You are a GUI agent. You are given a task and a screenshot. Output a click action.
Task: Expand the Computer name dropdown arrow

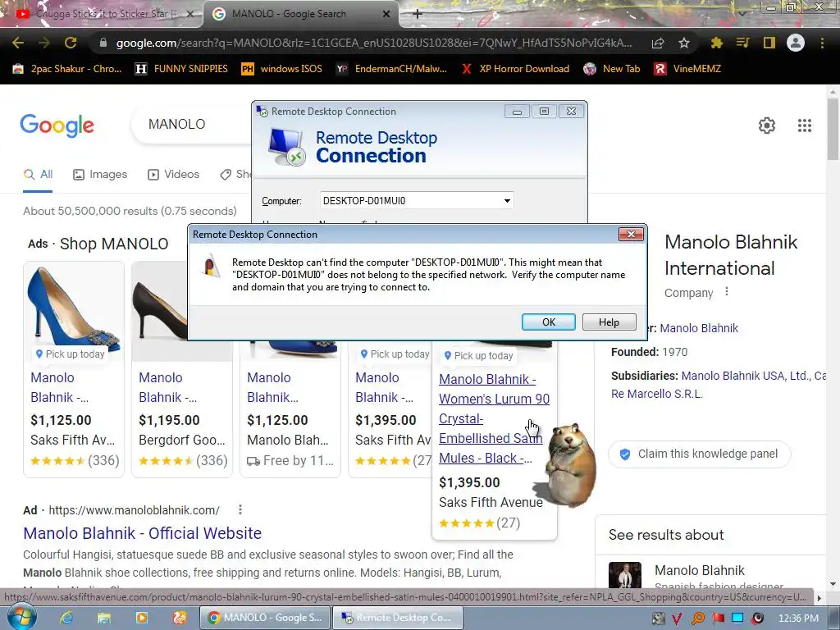(507, 201)
